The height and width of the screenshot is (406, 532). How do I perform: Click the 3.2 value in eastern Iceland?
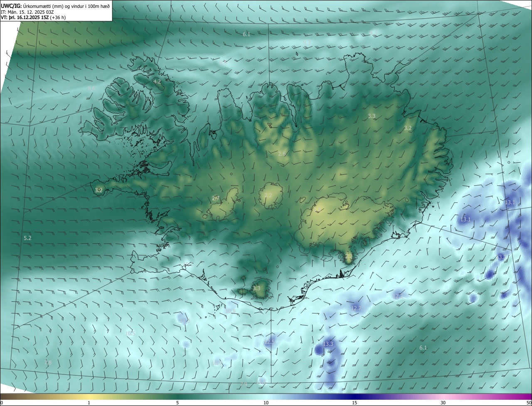point(408,128)
